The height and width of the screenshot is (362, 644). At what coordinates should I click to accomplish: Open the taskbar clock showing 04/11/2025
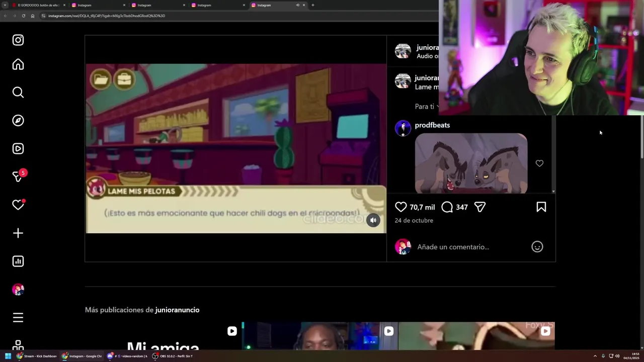(631, 356)
